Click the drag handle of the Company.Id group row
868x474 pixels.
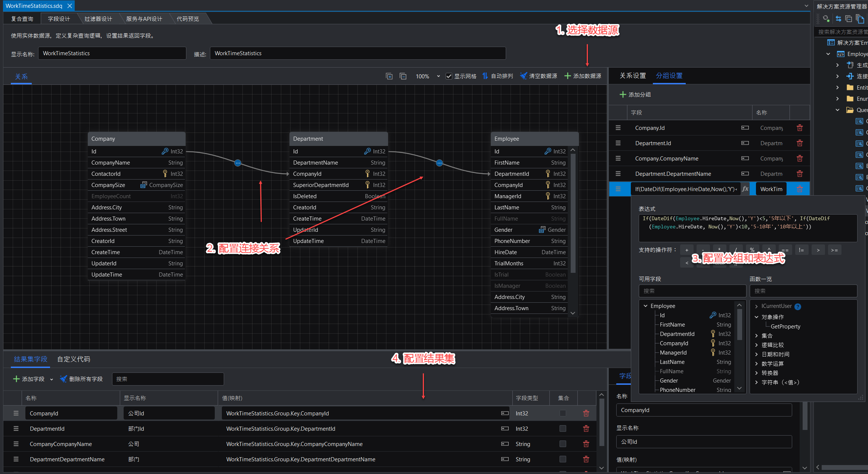click(618, 128)
